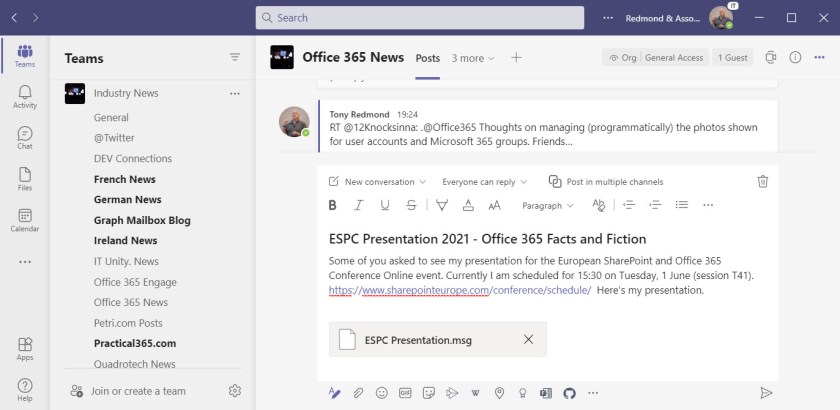Viewport: 840px width, 410px height.
Task: Click Post in multiple channels
Action: (606, 182)
